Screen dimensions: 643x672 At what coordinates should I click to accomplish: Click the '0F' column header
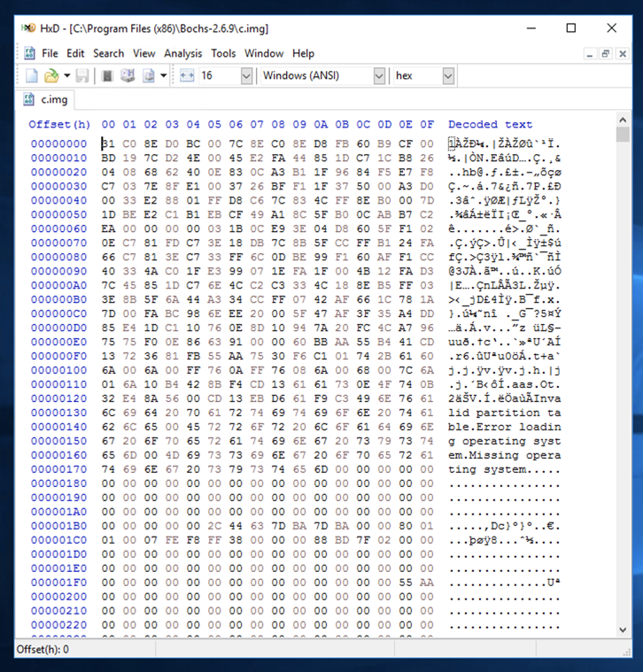427,124
